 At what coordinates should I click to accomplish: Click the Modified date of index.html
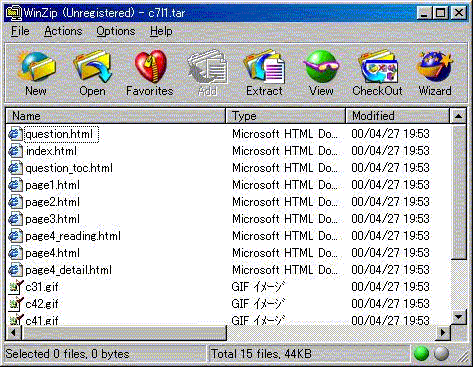[390, 151]
